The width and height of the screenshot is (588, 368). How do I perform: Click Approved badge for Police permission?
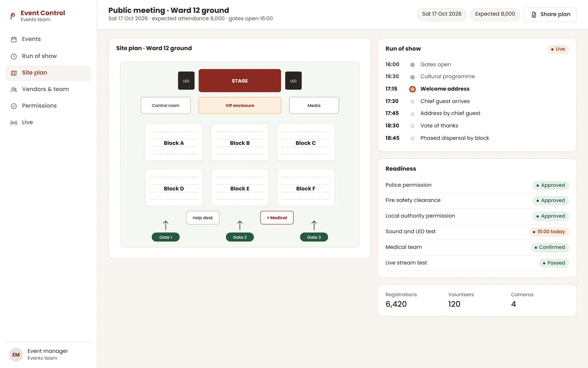pyautogui.click(x=551, y=185)
